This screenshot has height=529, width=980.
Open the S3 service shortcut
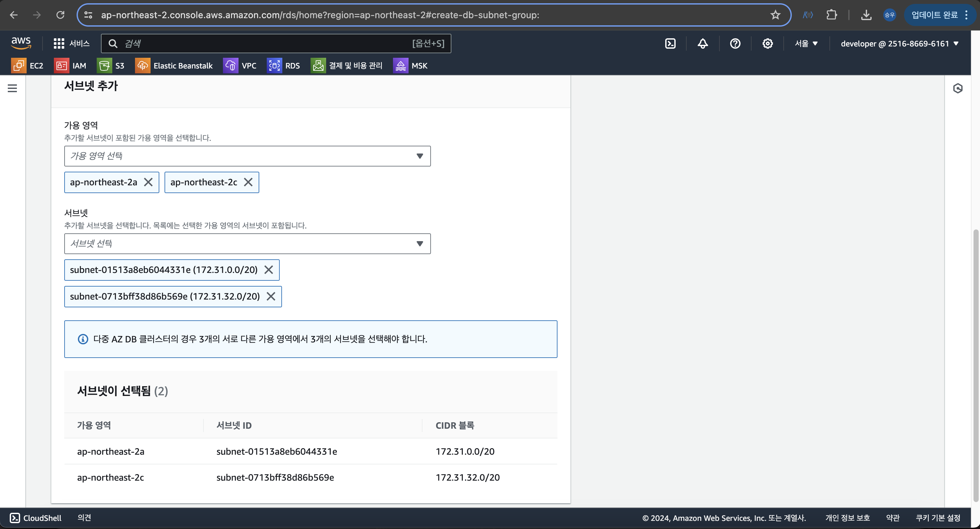(x=111, y=66)
